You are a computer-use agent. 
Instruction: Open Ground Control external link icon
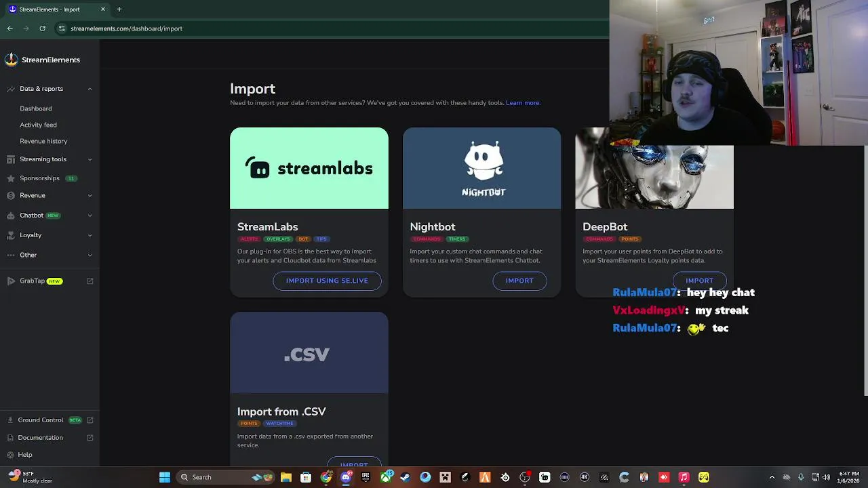tap(90, 420)
